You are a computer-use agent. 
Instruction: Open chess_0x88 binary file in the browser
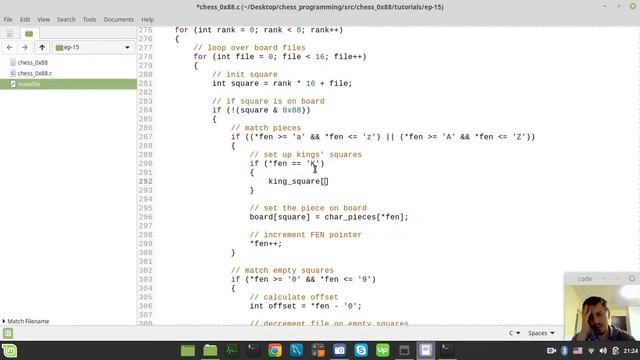pyautogui.click(x=33, y=62)
